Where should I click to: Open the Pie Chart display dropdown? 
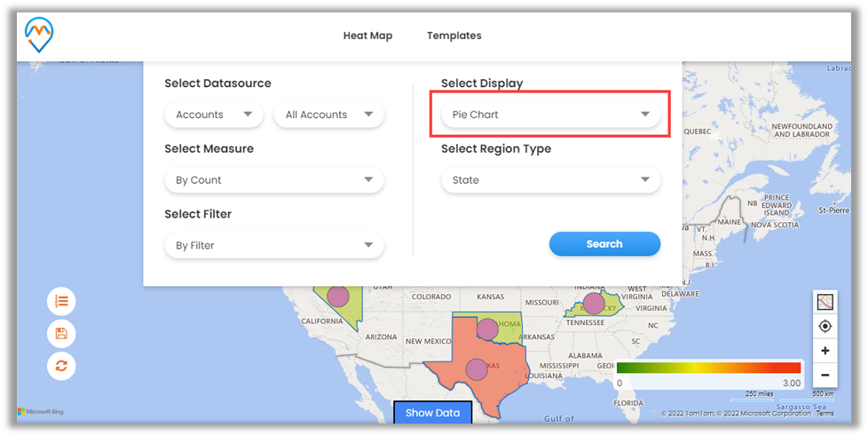click(x=550, y=115)
